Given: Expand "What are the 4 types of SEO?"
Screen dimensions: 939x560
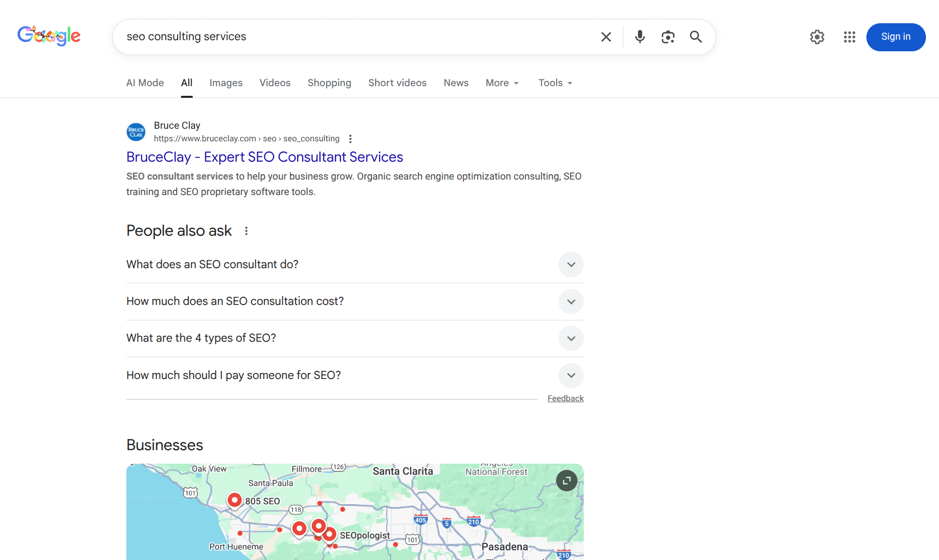Looking at the screenshot, I should coord(571,338).
